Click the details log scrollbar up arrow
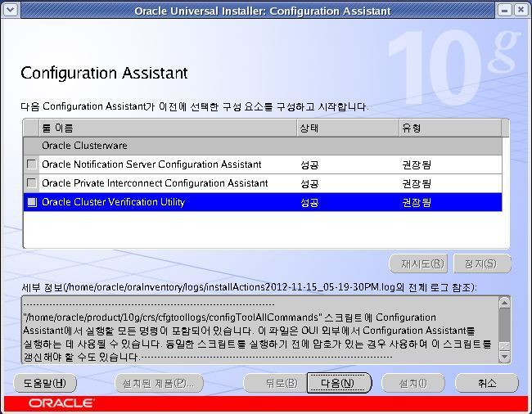532x414 pixels. pos(504,303)
